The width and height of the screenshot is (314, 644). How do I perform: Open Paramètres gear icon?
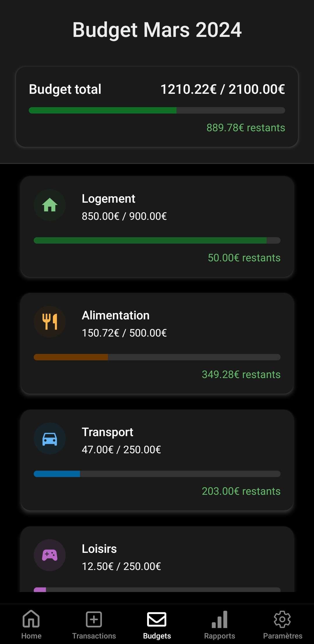(282, 619)
